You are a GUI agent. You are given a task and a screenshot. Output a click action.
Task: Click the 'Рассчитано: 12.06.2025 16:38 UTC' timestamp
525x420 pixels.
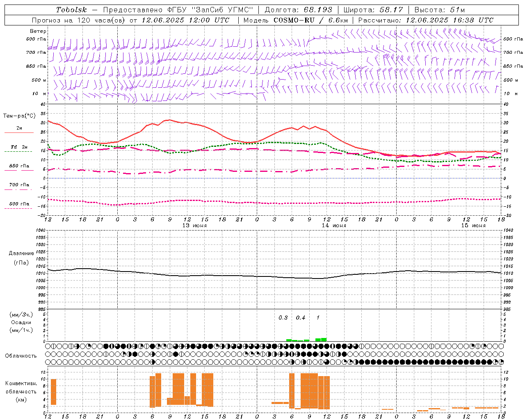pos(426,20)
